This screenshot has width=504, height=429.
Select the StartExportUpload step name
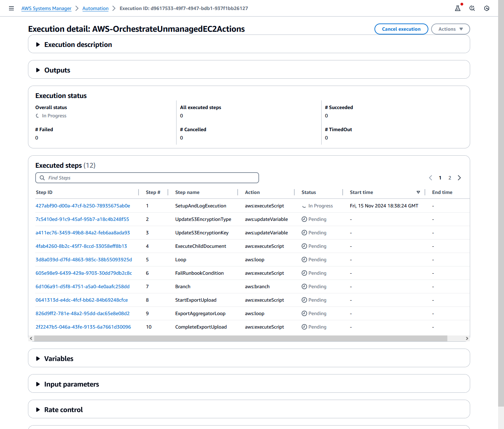pos(196,300)
